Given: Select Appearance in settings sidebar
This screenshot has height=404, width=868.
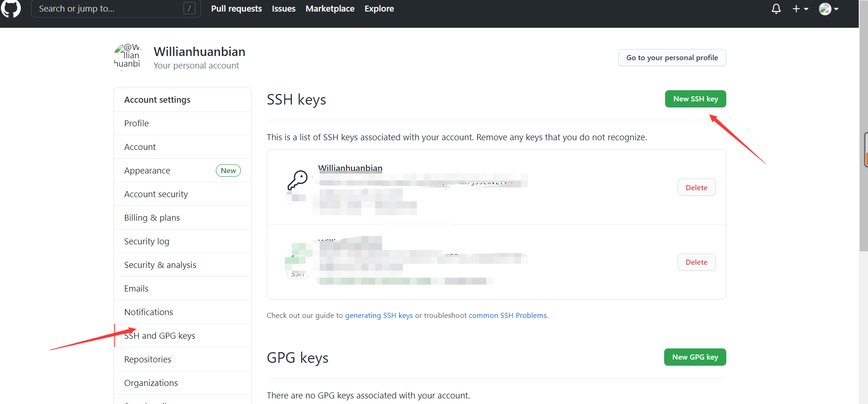Looking at the screenshot, I should pos(182,171).
